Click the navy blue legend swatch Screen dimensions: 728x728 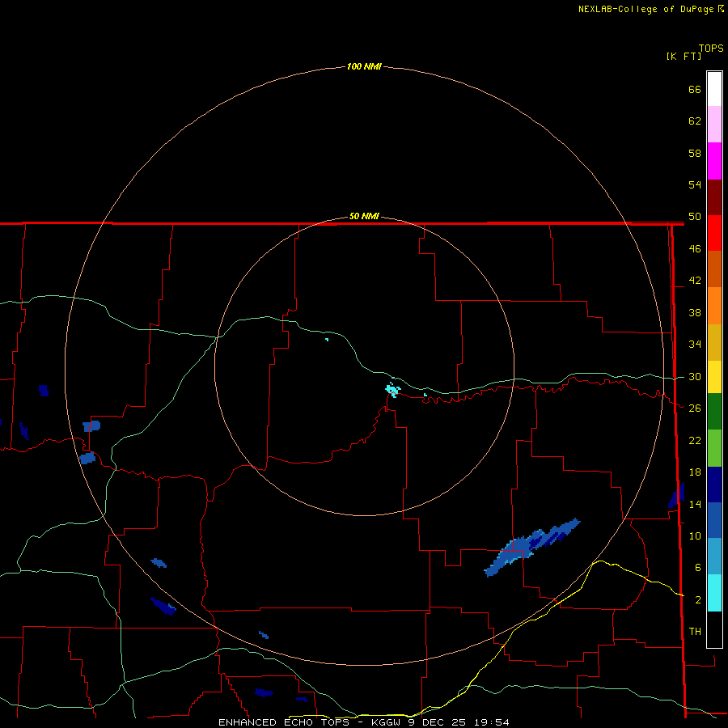(x=714, y=485)
